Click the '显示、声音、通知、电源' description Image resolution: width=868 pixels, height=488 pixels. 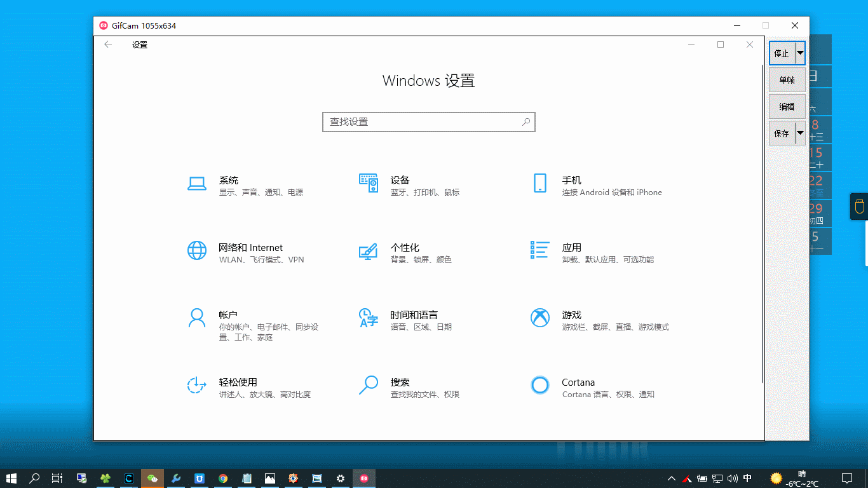point(261,193)
